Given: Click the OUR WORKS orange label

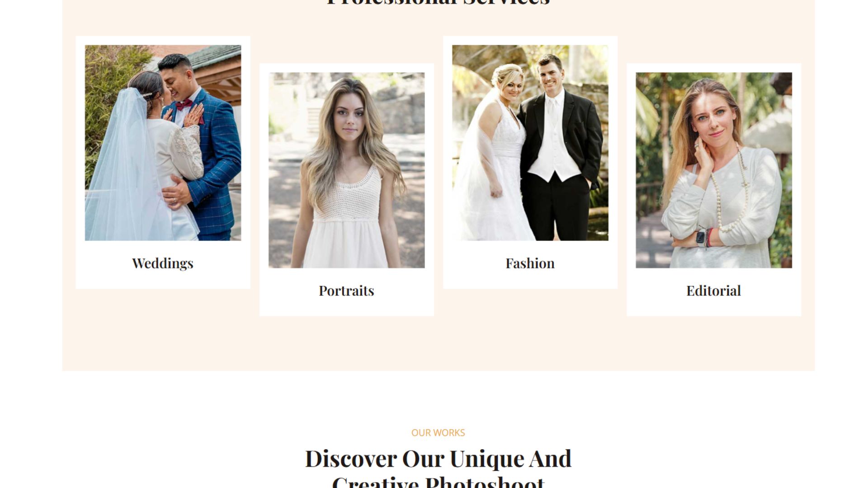Looking at the screenshot, I should (438, 433).
